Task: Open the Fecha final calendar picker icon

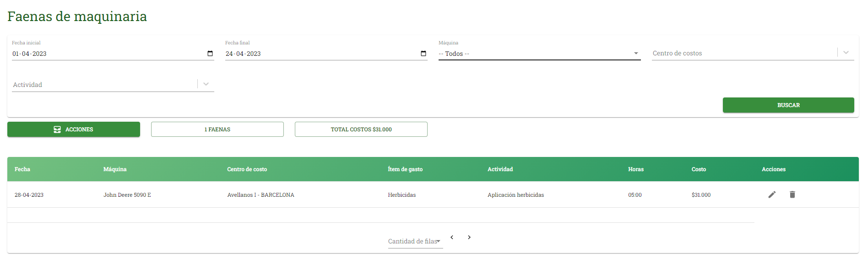Action: (423, 54)
